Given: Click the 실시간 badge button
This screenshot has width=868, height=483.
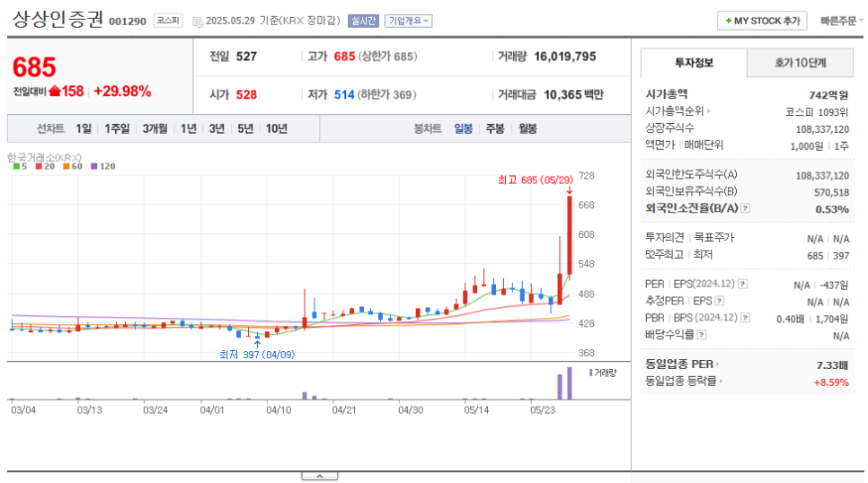Looking at the screenshot, I should (x=363, y=21).
